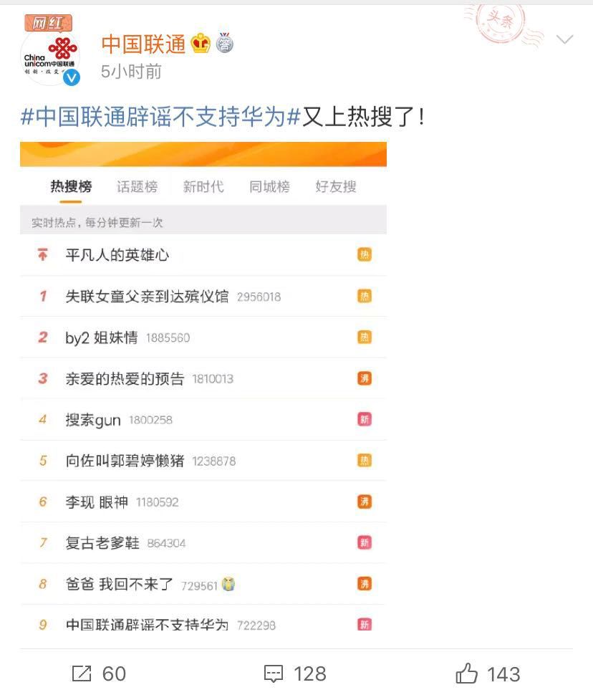593x700 pixels.
Task: Open hashtag 中国联通辟谣不支持华为 link
Action: tap(160, 117)
